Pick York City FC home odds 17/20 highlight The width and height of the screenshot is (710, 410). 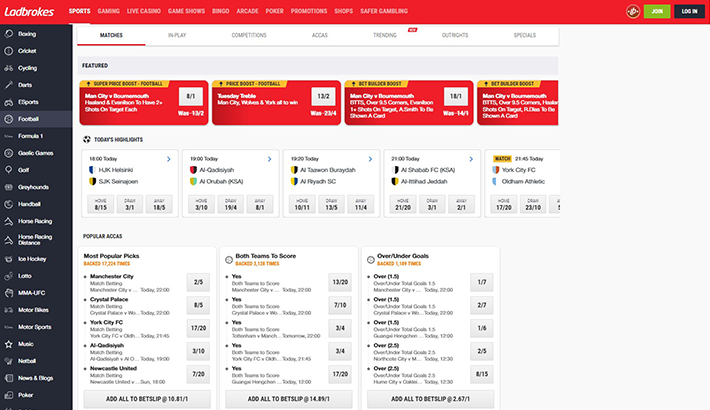504,204
